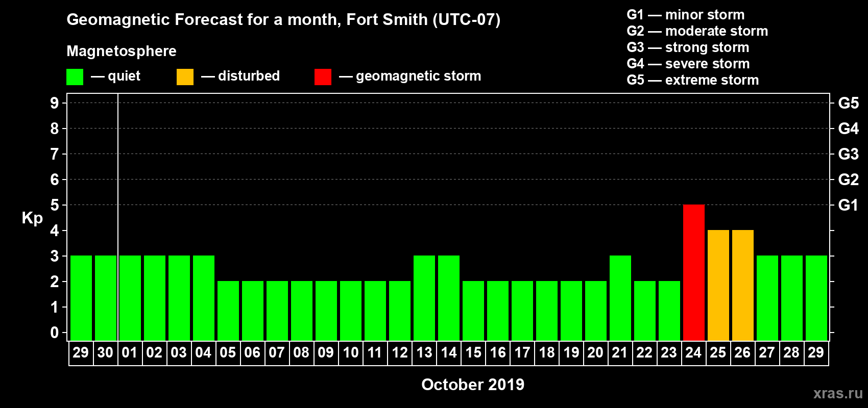Click the 'G2 — moderate storm' legend line
The width and height of the screenshot is (868, 408).
[697, 31]
